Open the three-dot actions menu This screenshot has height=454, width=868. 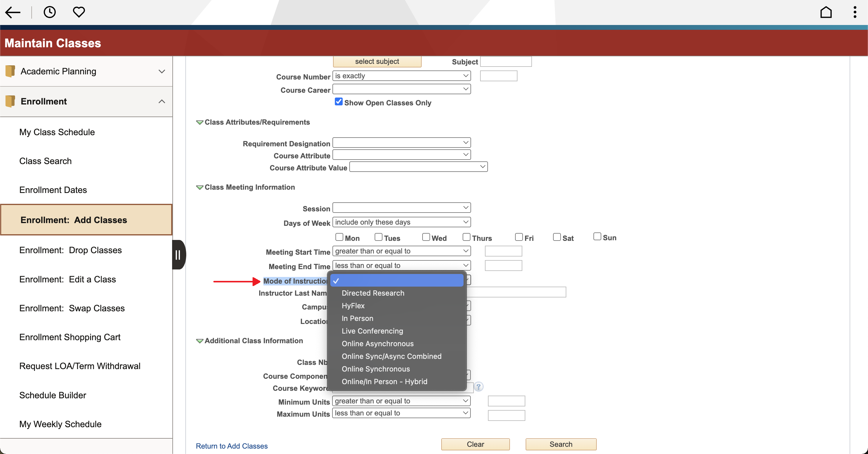(855, 12)
